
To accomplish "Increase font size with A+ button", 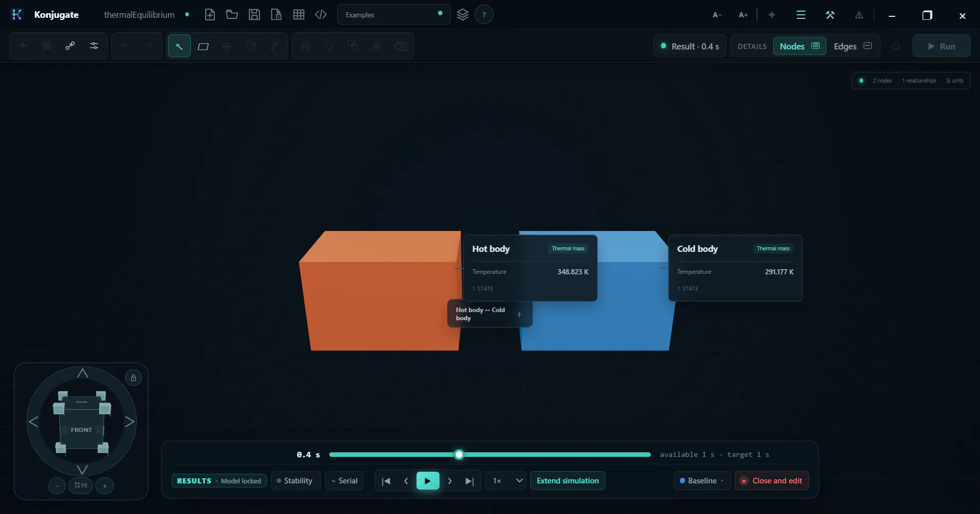I will (x=743, y=15).
